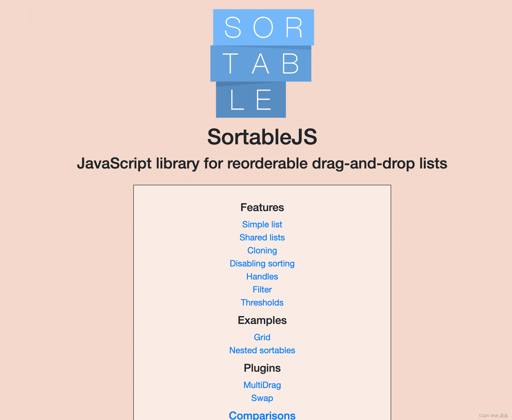Viewport: 512px width, 420px height.
Task: Go to the Grid example
Action: pos(262,337)
